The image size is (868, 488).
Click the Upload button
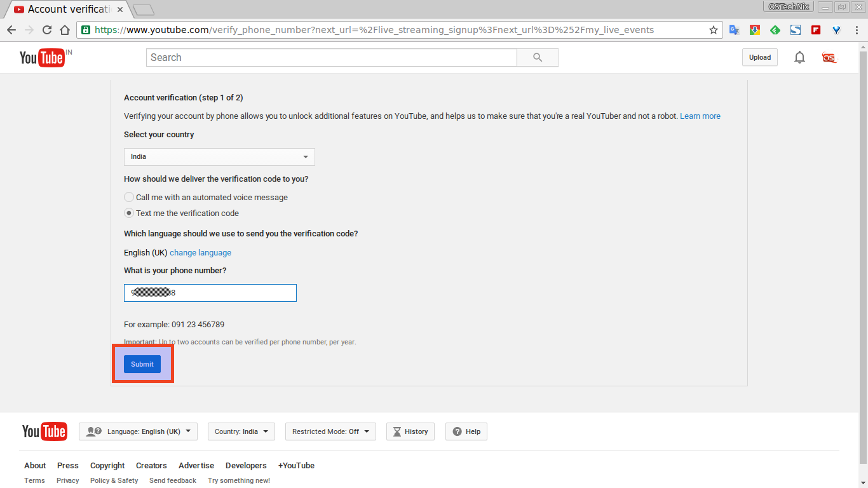tap(760, 57)
